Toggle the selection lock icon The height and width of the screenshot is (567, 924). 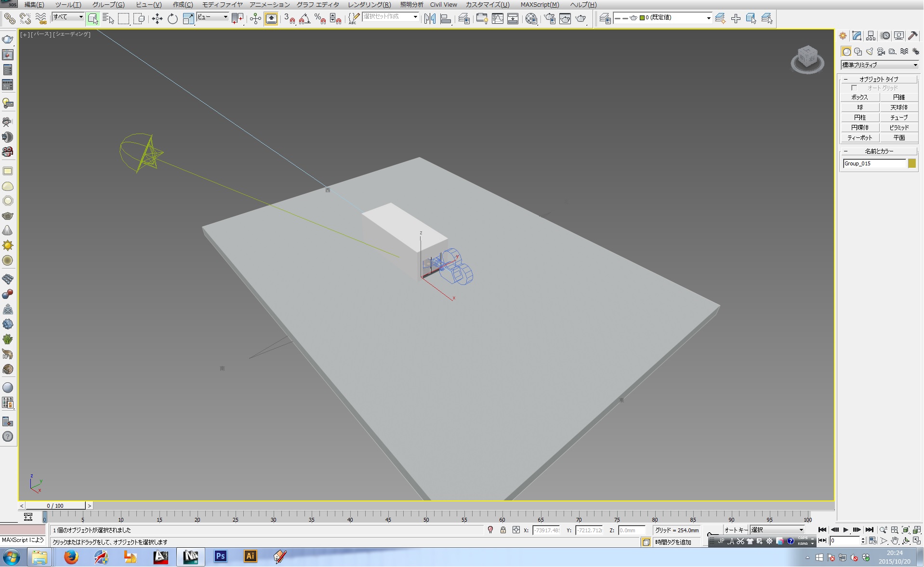(503, 530)
